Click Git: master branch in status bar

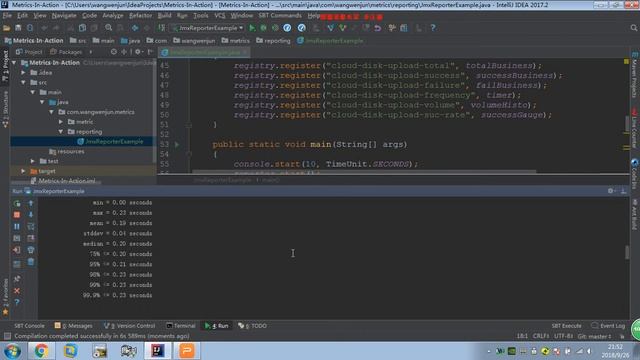594,336
